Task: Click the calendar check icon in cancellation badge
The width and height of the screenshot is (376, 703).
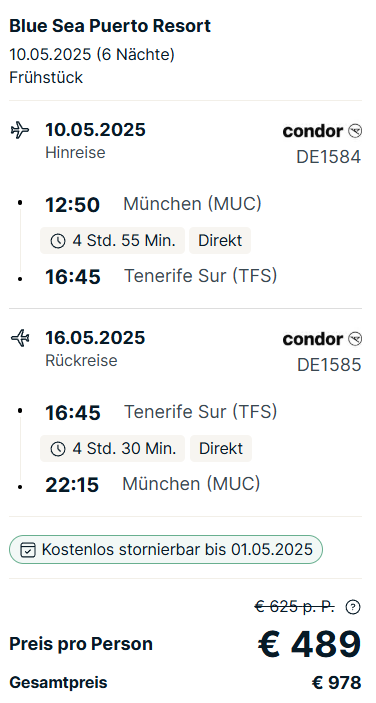Action: 28,550
